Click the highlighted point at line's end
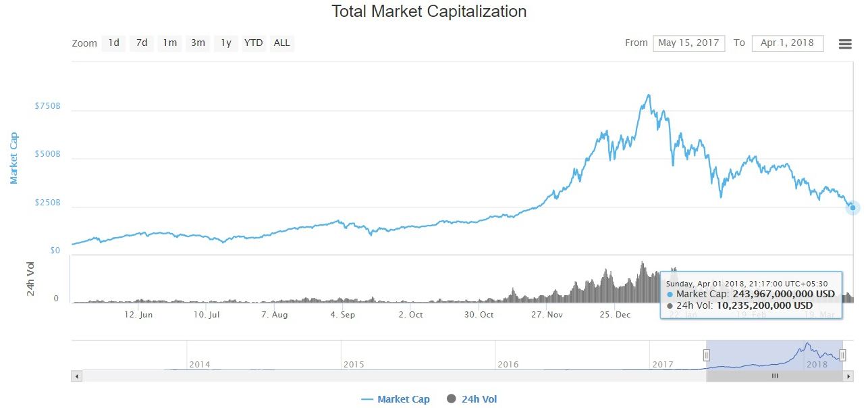This screenshot has height=408, width=868. pos(853,208)
